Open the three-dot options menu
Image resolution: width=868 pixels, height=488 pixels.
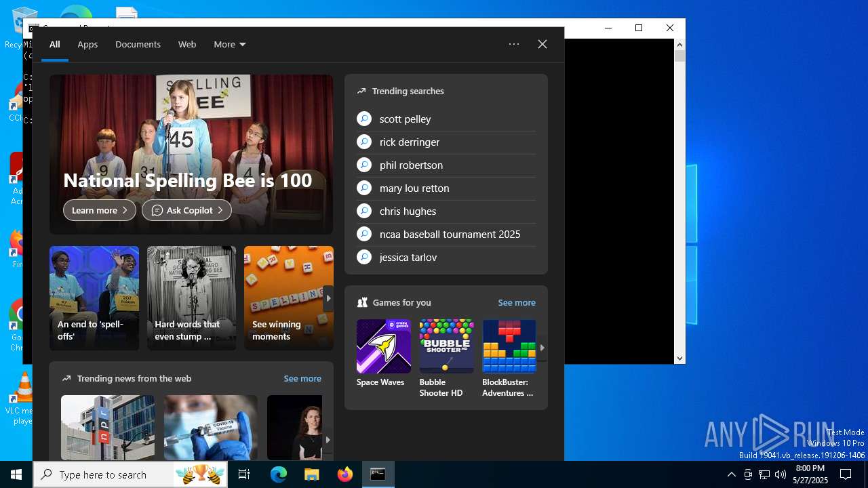point(514,44)
